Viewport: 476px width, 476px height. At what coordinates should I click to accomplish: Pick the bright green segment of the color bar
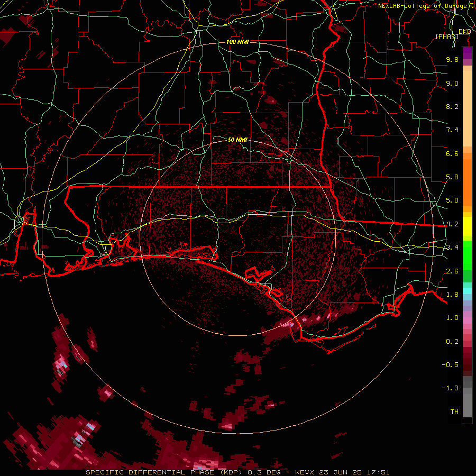pos(467,255)
